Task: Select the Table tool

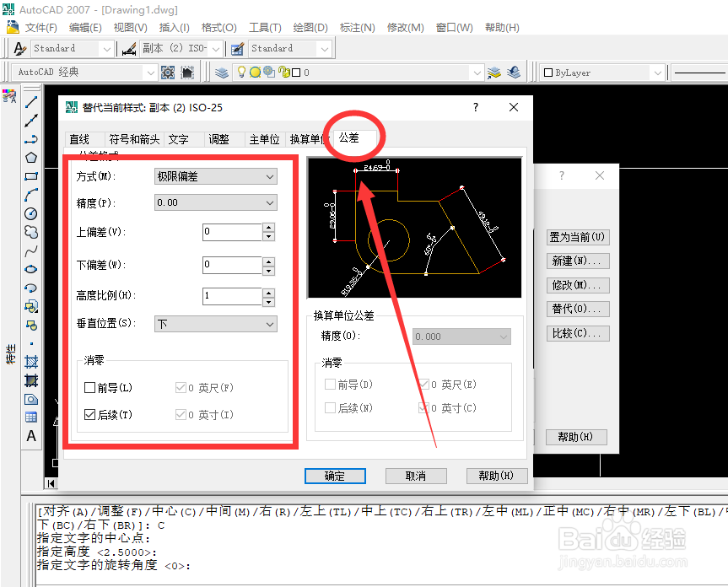Action: pyautogui.click(x=31, y=417)
